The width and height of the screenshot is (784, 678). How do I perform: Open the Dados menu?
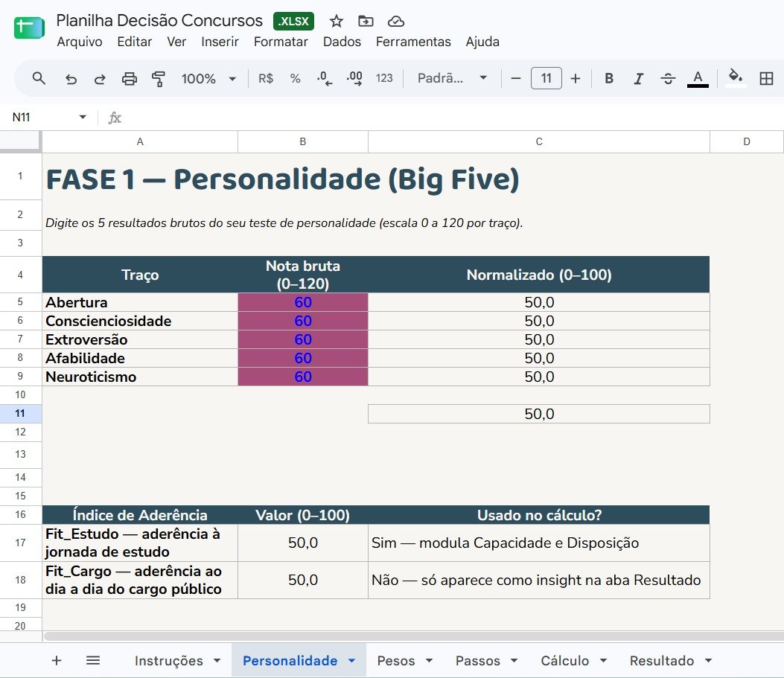coord(342,42)
